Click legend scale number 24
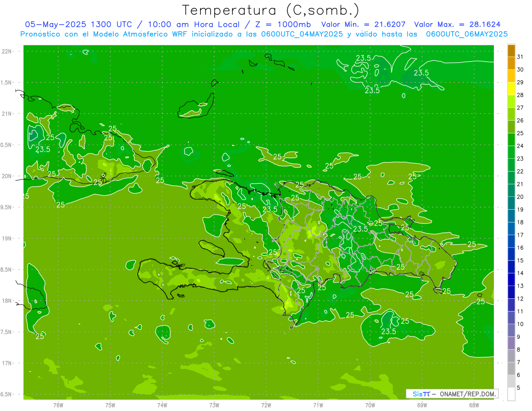The image size is (532, 411). [520, 146]
